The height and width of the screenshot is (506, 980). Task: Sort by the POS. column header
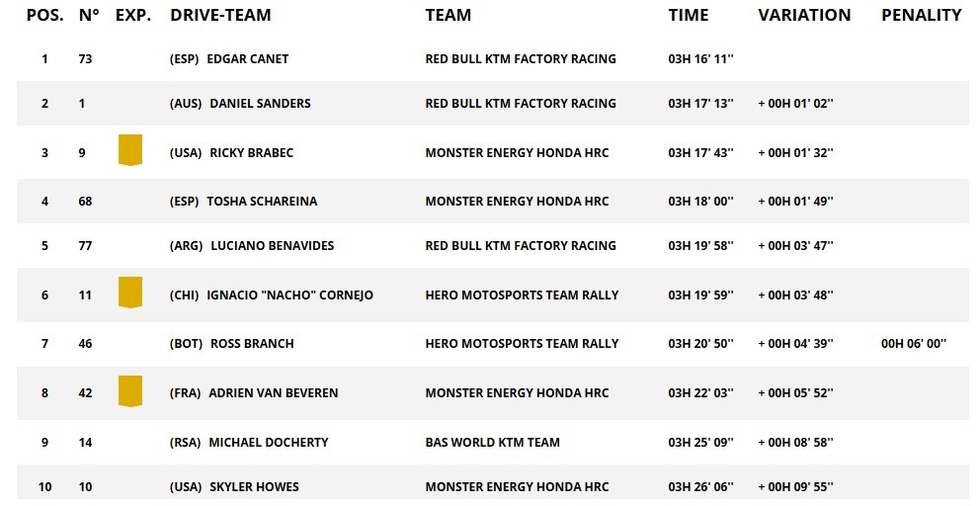point(44,15)
